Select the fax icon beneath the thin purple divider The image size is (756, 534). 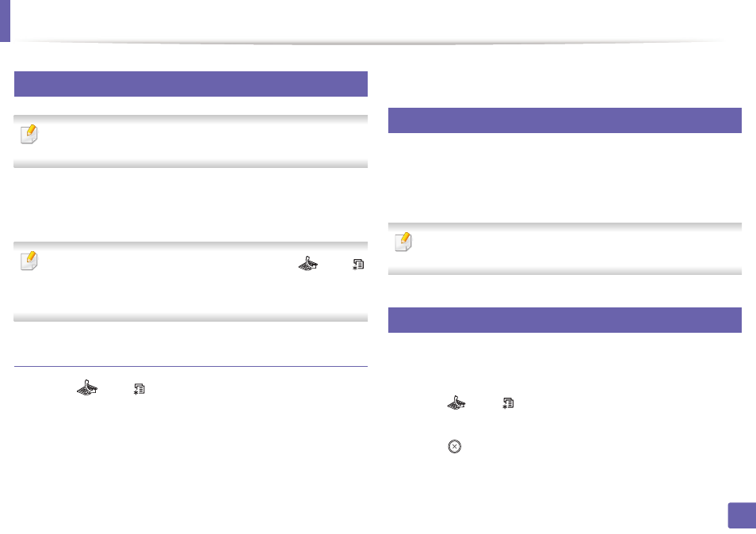pos(87,388)
